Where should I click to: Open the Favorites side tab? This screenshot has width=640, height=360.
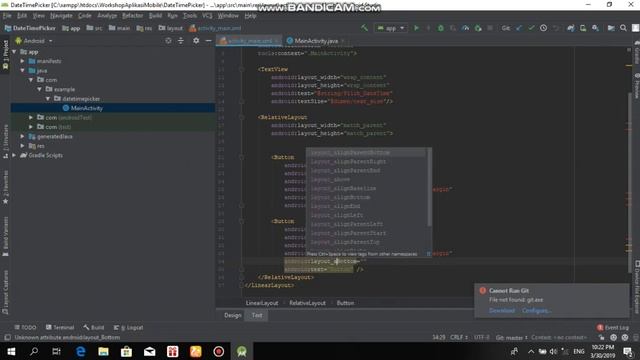coord(5,187)
